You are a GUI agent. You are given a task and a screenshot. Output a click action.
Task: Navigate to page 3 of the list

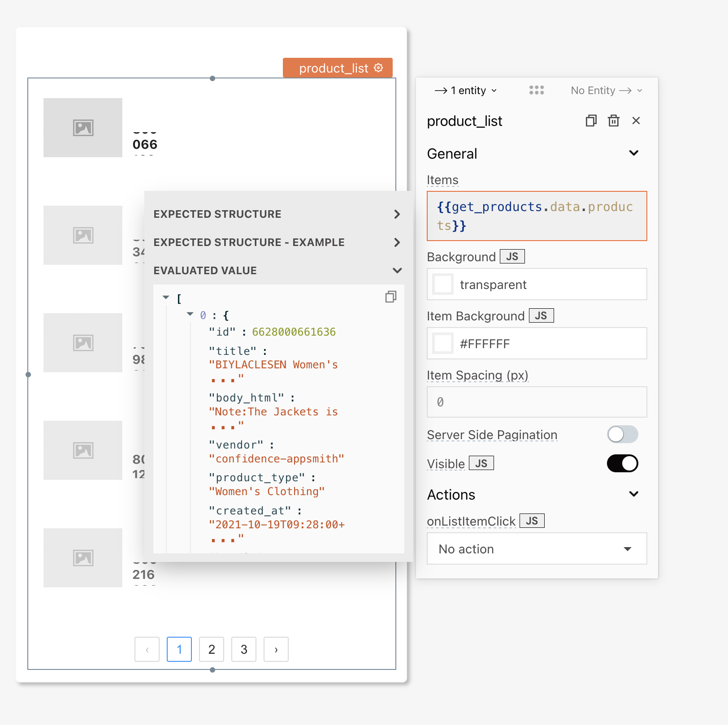point(243,649)
